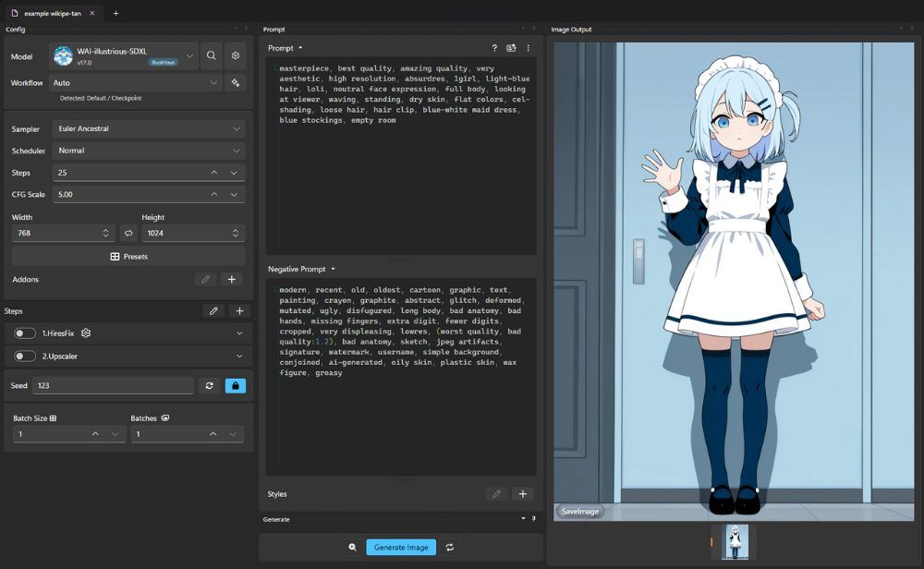The height and width of the screenshot is (569, 924).
Task: Click the randomize seed refresh icon
Action: coord(209,386)
